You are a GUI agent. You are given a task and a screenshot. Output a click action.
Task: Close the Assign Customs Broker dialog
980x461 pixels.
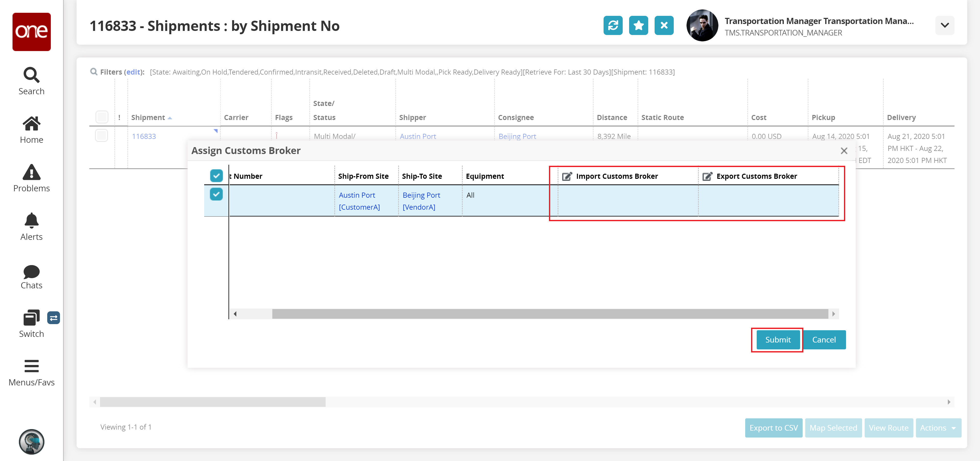pos(844,151)
